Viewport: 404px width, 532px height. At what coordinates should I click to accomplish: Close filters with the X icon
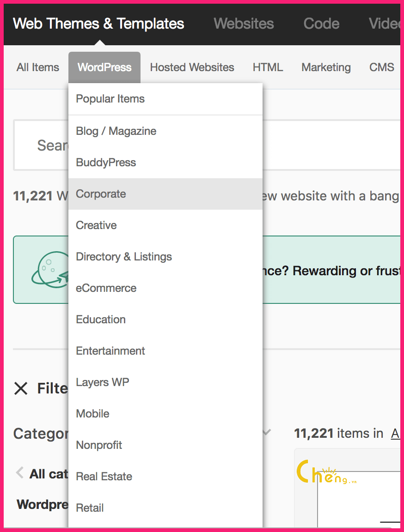coord(21,388)
